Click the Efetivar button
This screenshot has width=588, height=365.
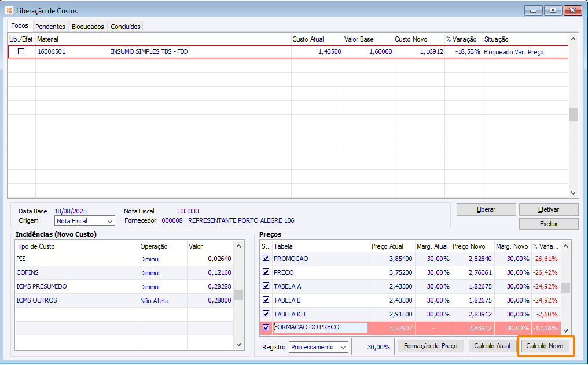tap(549, 209)
